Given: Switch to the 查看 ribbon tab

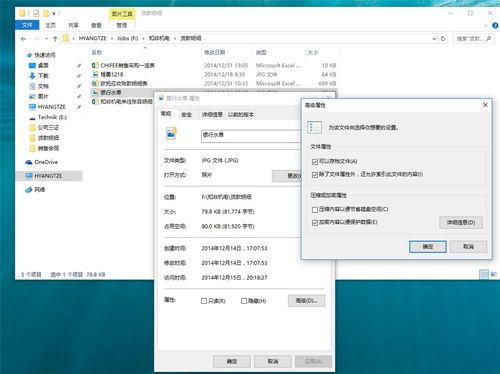Looking at the screenshot, I should pyautogui.click(x=96, y=25).
